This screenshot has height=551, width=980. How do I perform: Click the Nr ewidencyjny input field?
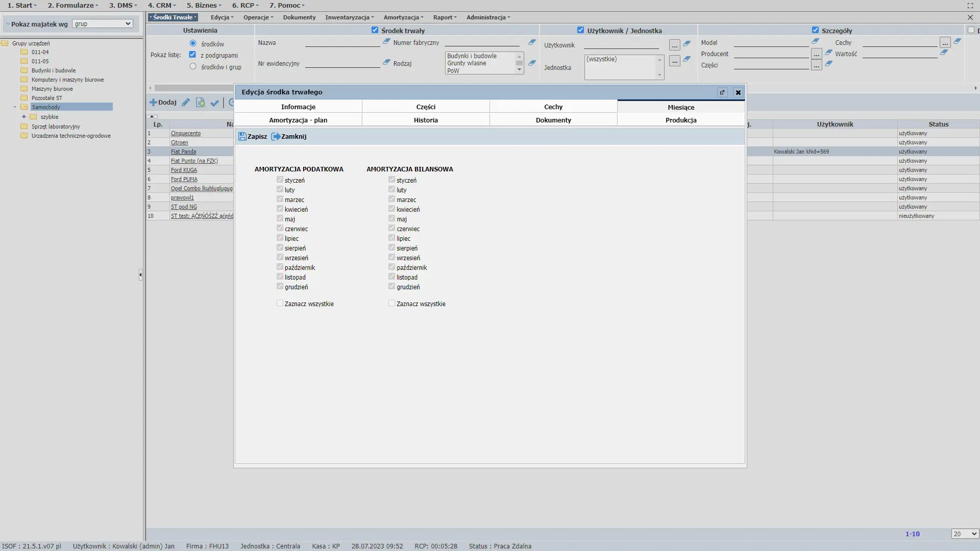pos(342,64)
